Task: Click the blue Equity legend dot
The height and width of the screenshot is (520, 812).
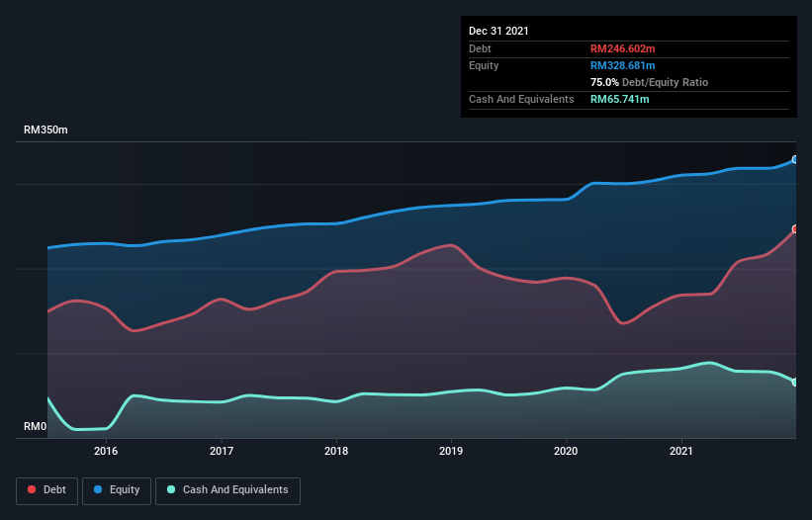Action: coord(98,489)
